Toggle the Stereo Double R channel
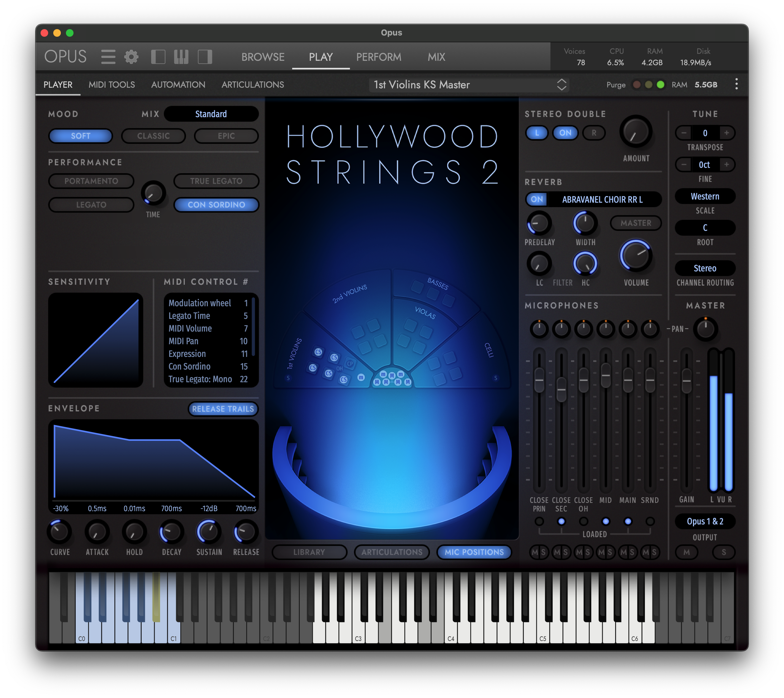784x698 pixels. pos(594,133)
